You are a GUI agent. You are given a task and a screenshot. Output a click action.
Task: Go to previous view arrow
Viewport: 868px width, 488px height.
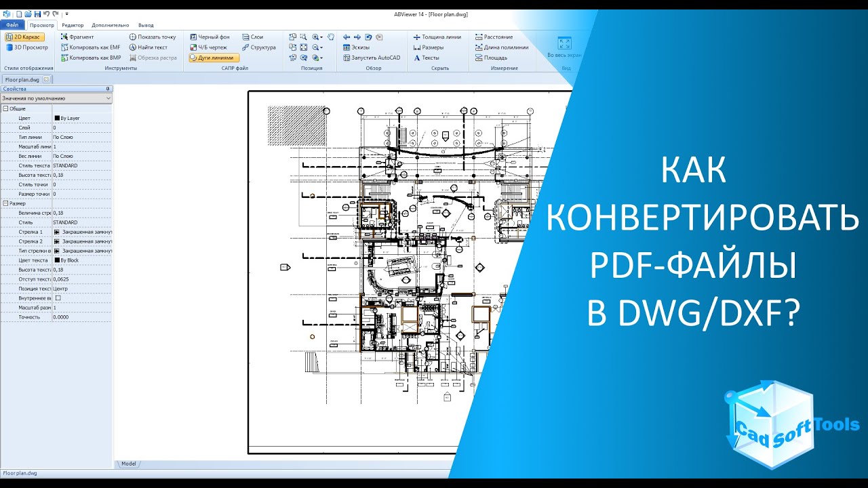tap(347, 37)
